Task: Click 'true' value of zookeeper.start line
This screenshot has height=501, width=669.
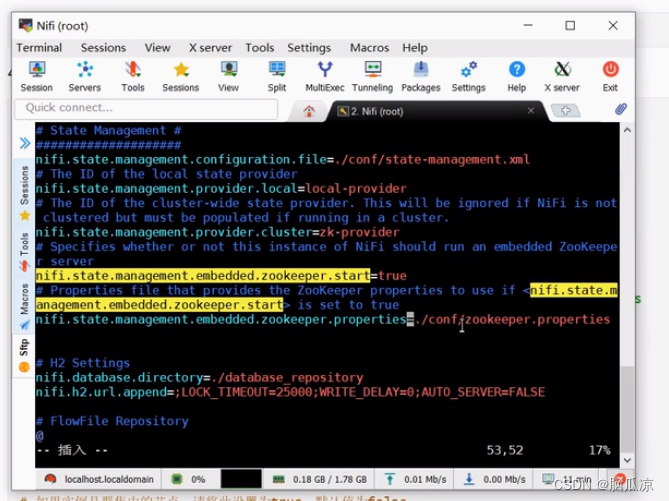Action: point(393,276)
